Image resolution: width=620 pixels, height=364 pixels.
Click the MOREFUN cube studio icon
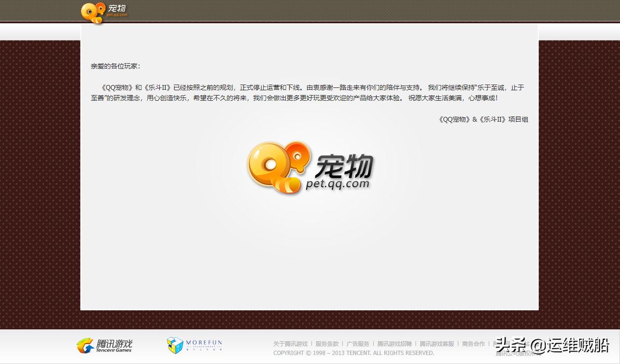[x=174, y=345]
